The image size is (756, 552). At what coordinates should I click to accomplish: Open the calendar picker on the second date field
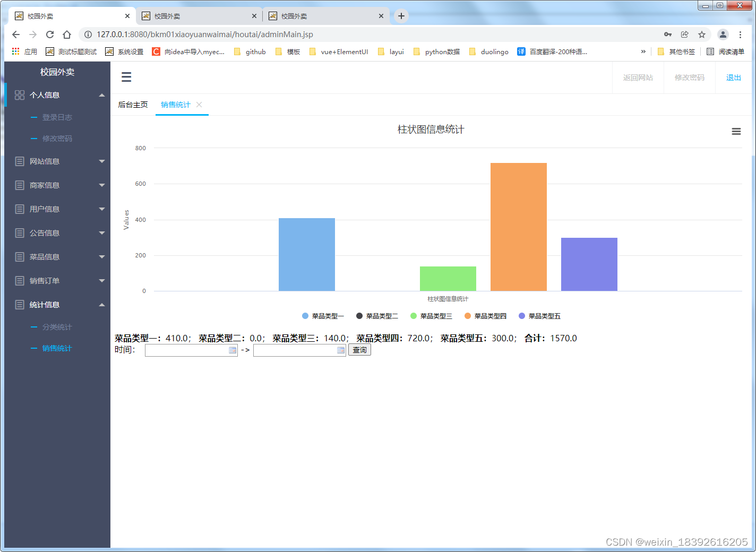[x=340, y=350]
